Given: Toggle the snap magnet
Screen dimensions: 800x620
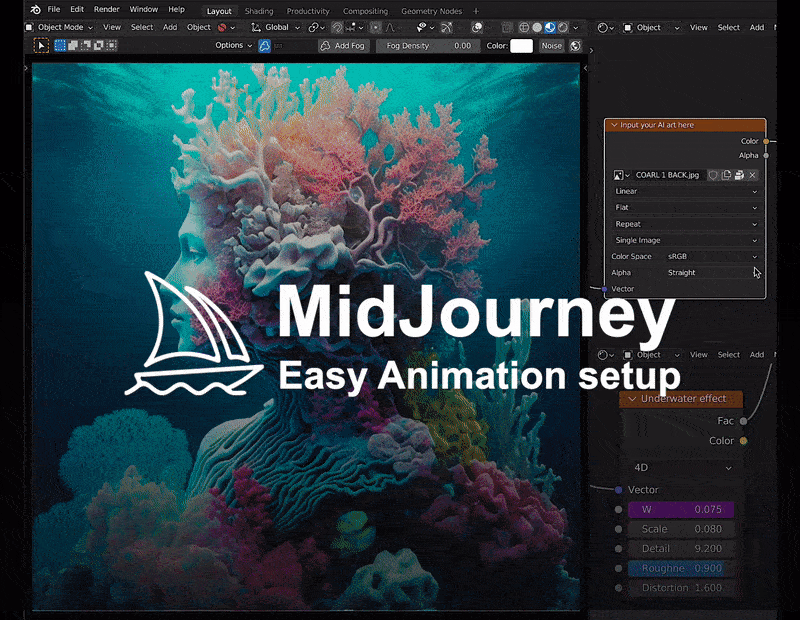Looking at the screenshot, I should (337, 28).
